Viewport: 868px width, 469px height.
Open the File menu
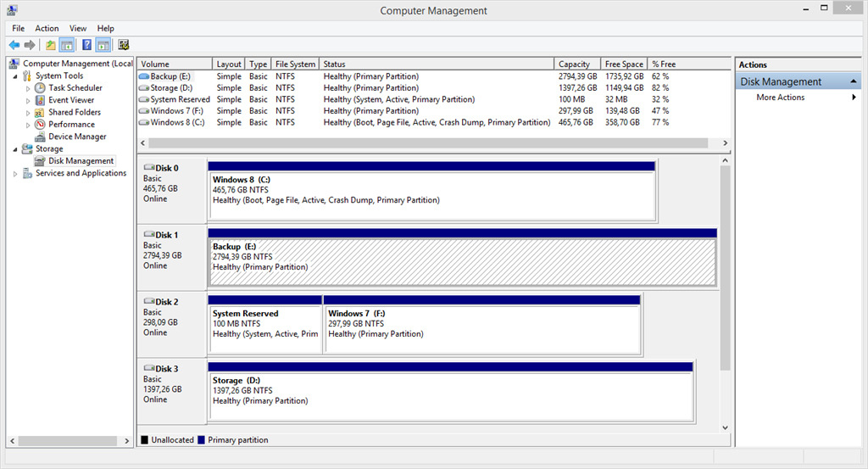point(19,28)
